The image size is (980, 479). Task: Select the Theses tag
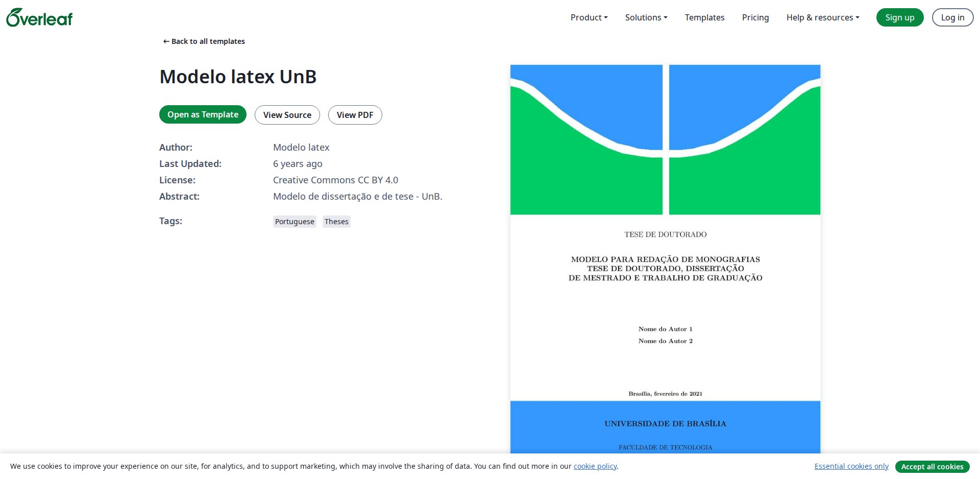[336, 222]
